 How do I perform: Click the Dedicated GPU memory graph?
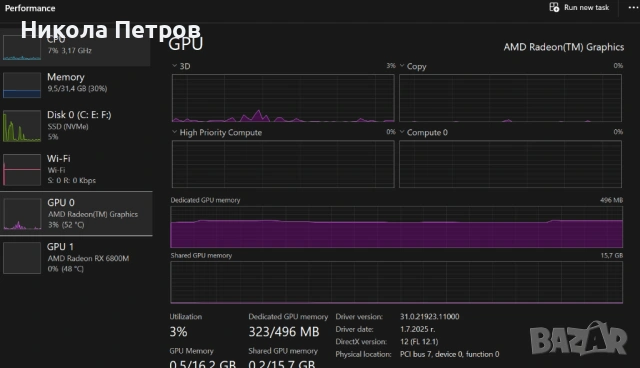click(396, 227)
